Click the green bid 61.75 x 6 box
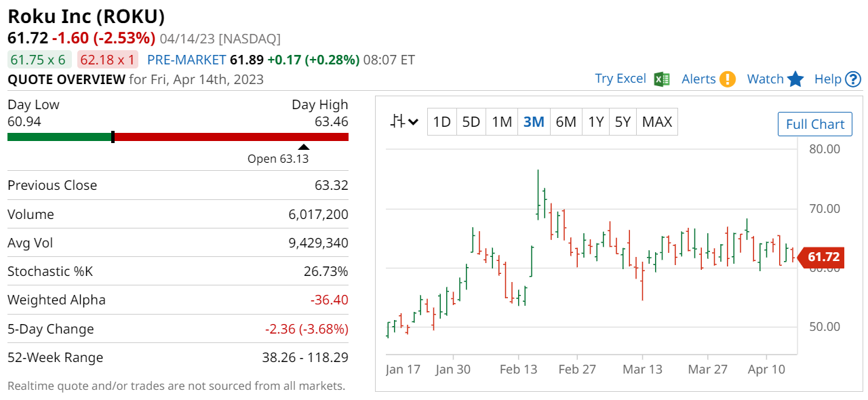Screen dimensions: 868x400 38,60
